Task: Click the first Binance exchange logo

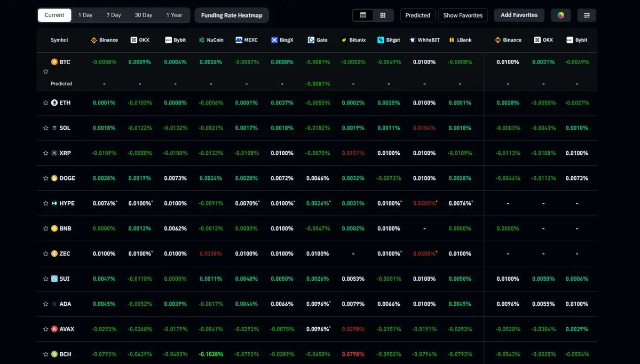Action: point(94,40)
